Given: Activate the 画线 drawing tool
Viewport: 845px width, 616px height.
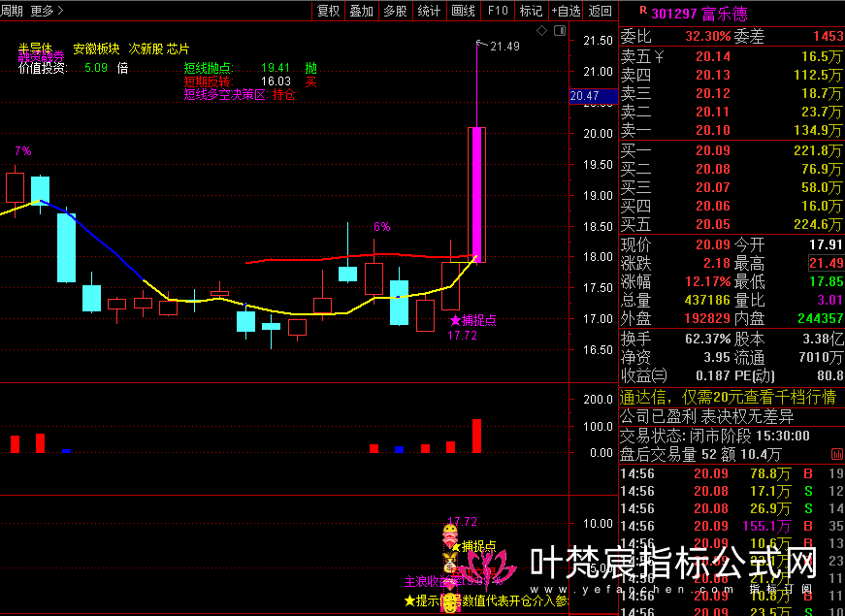Looking at the screenshot, I should 463,11.
